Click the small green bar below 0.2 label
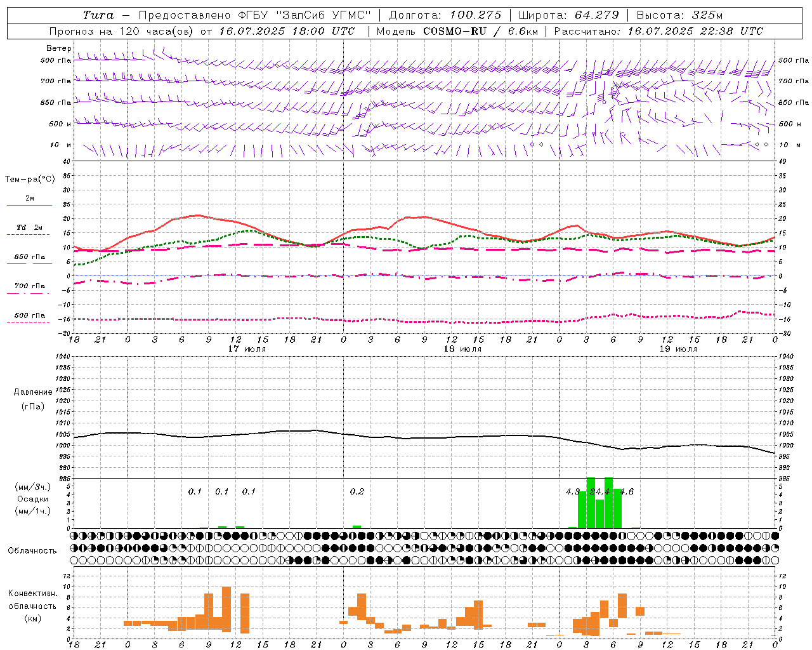This screenshot has height=650, width=812. (x=357, y=527)
